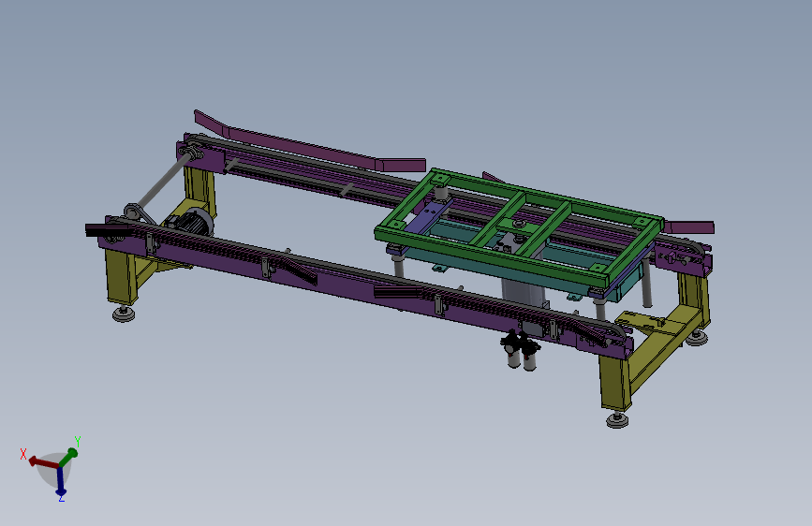
Task: Click the green Y axis of the triad
Action: tap(67, 458)
